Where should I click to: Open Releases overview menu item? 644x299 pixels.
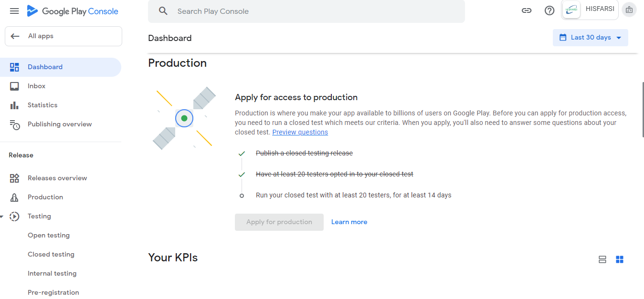pyautogui.click(x=61, y=178)
